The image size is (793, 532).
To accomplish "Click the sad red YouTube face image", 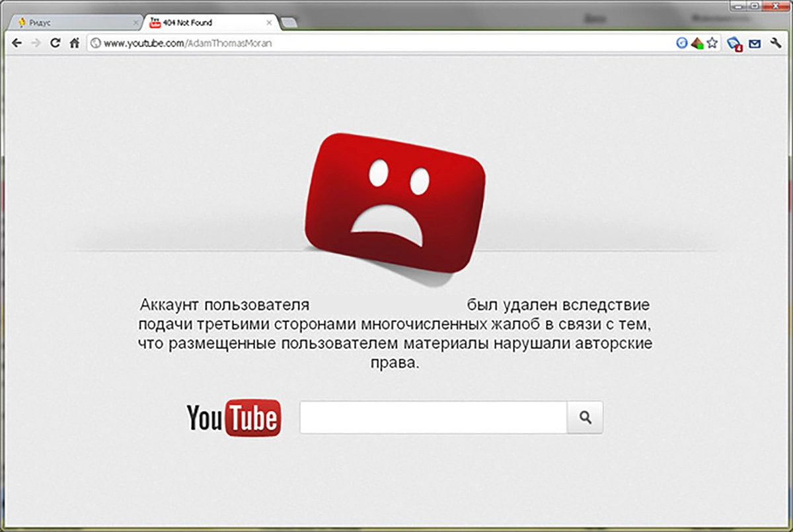I will point(395,202).
